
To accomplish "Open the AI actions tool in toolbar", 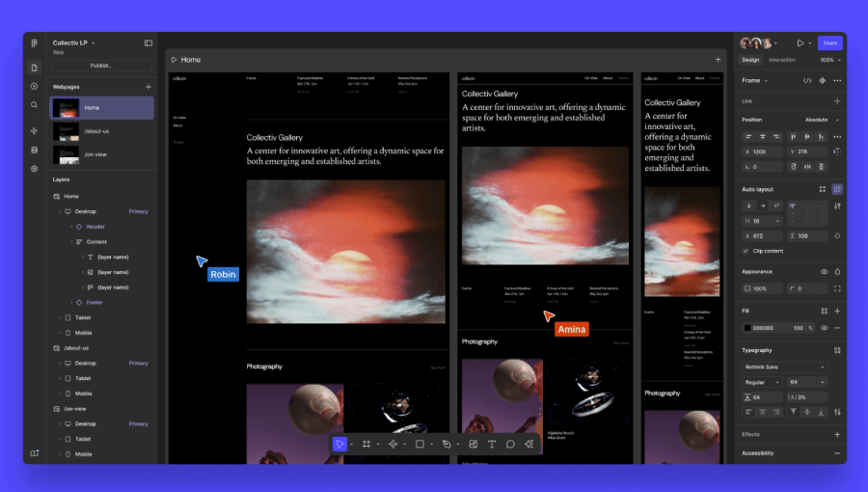I will pyautogui.click(x=529, y=444).
